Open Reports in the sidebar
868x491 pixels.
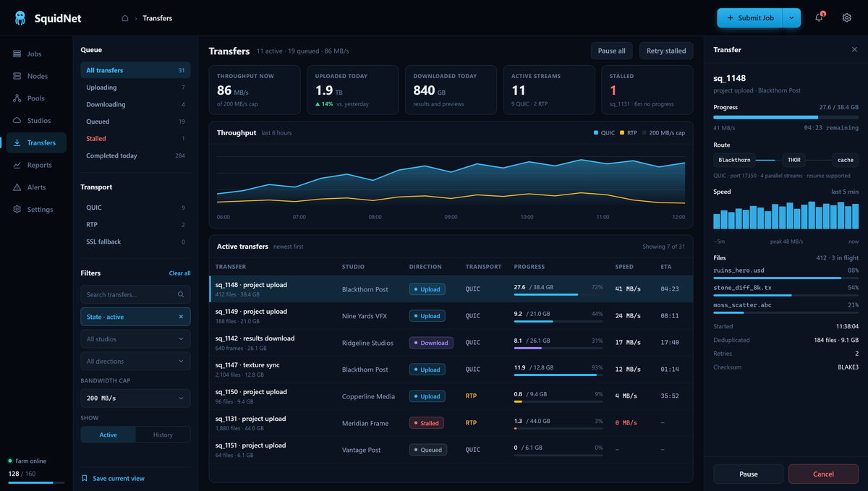point(36,165)
